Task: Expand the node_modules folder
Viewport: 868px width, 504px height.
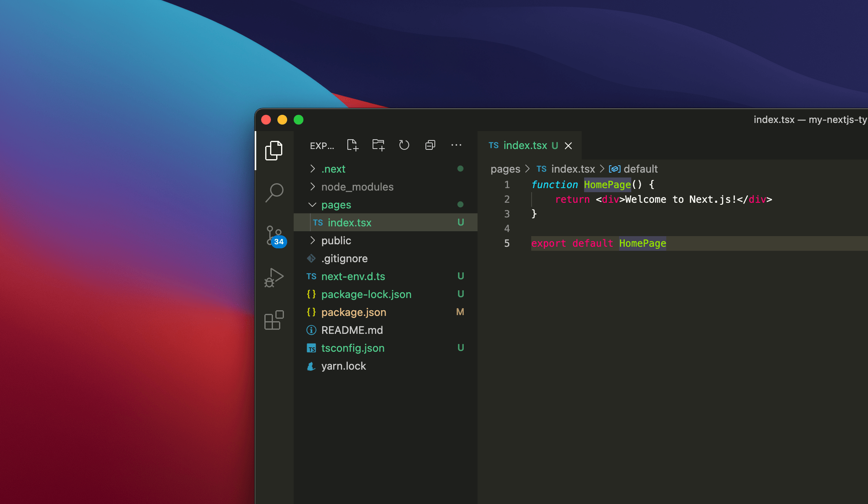Action: 357,187
